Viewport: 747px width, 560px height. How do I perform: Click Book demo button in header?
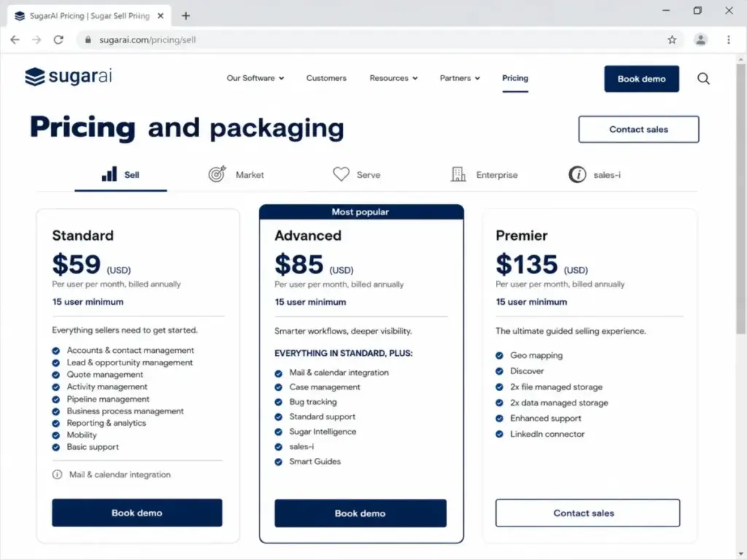[641, 79]
